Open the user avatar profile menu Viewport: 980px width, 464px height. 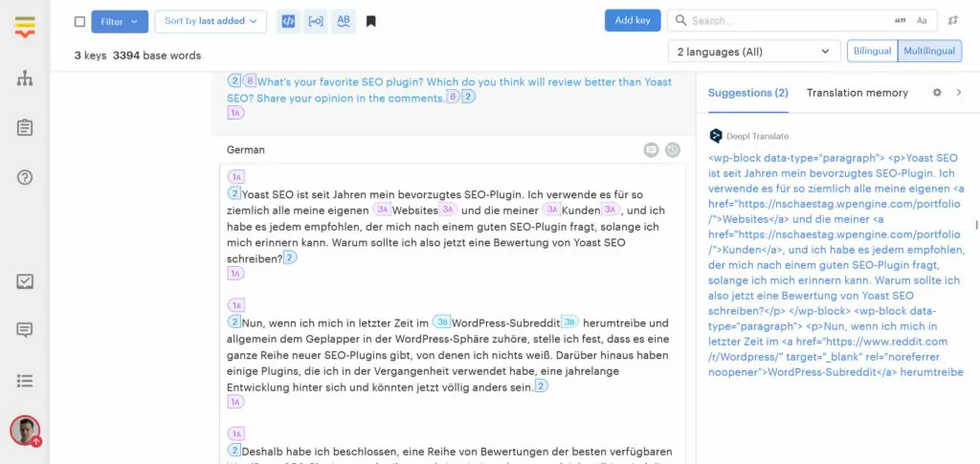(25, 431)
